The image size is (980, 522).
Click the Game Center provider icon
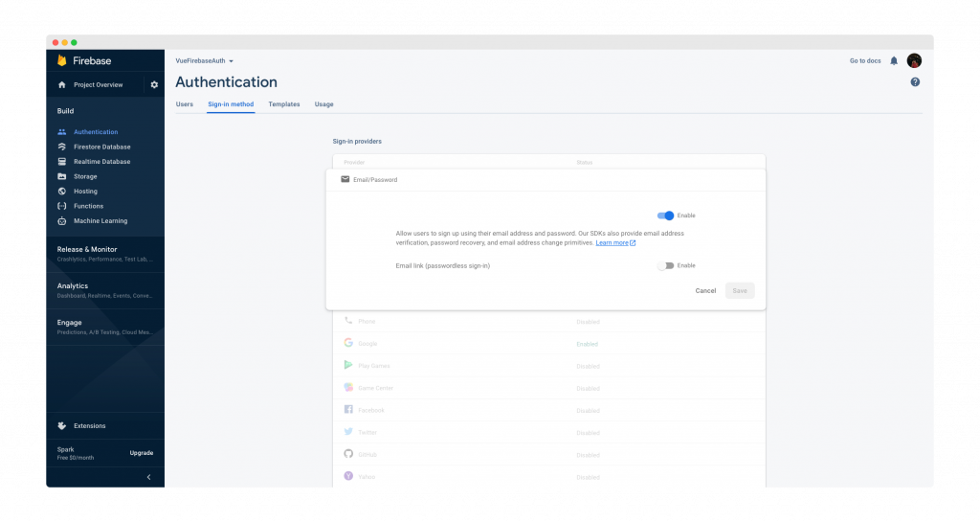tap(348, 388)
